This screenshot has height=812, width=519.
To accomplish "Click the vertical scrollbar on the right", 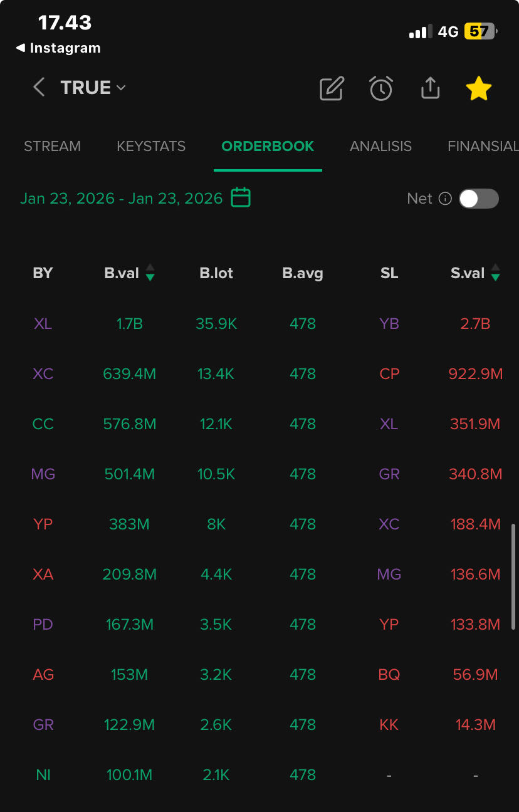I will (514, 576).
